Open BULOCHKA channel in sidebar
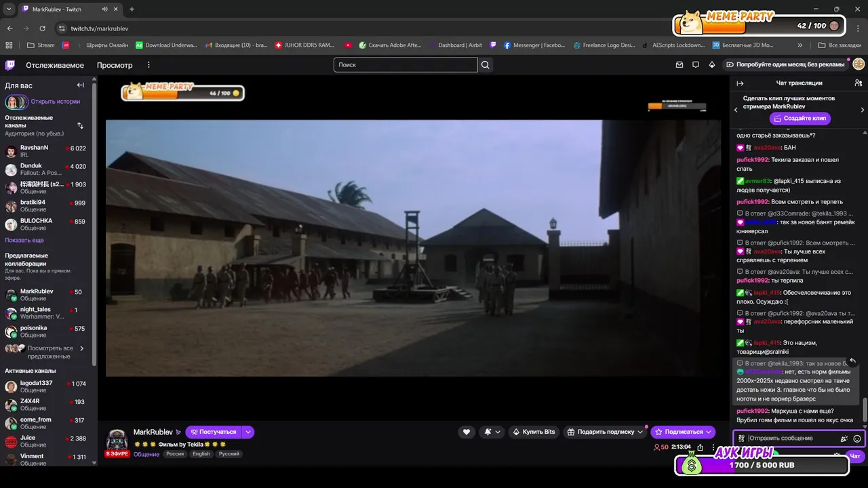Viewport: 868px width, 488px height. (46, 224)
